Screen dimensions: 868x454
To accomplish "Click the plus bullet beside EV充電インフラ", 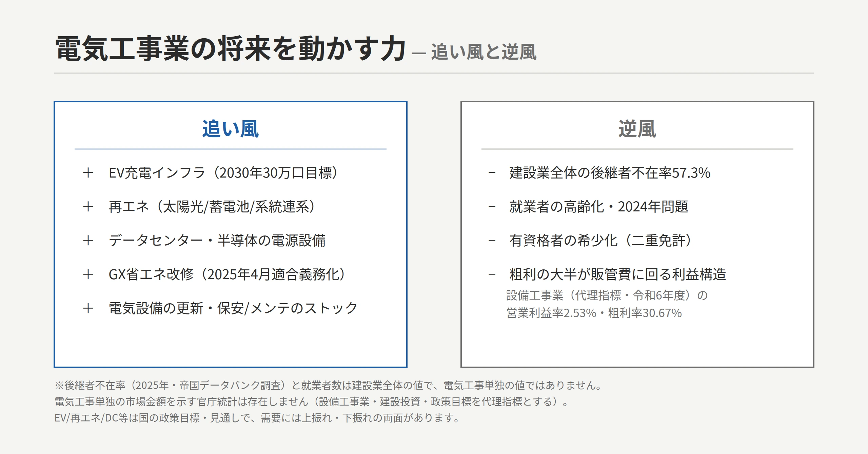I will pos(88,173).
